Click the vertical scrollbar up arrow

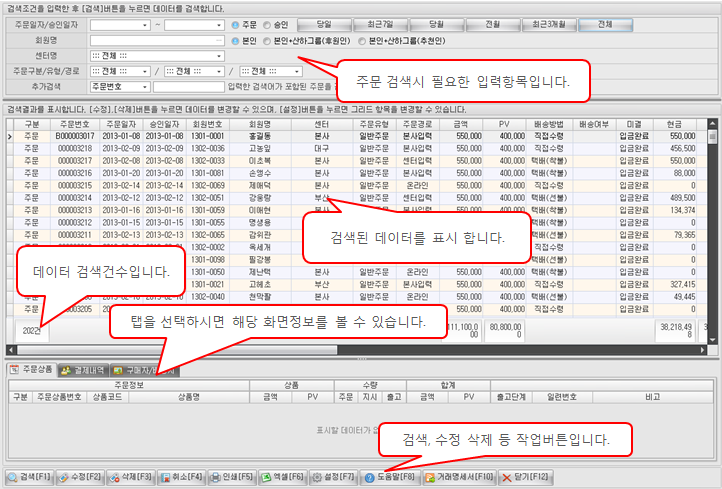[712, 124]
